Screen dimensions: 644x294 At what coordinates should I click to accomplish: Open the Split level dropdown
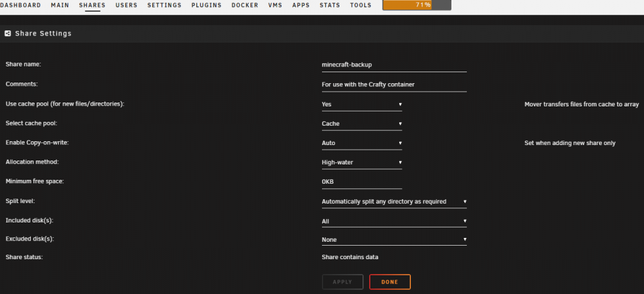coord(394,202)
